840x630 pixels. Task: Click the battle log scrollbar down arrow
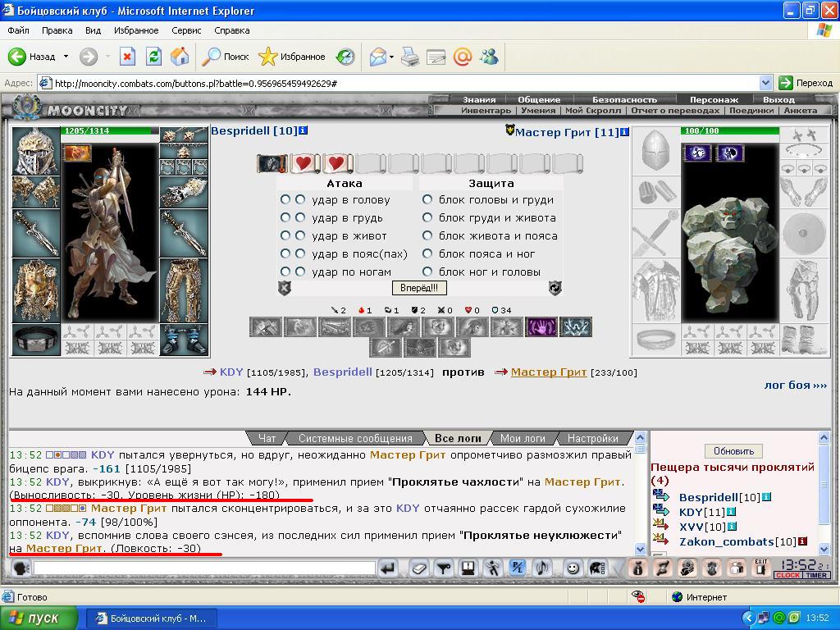click(x=640, y=549)
